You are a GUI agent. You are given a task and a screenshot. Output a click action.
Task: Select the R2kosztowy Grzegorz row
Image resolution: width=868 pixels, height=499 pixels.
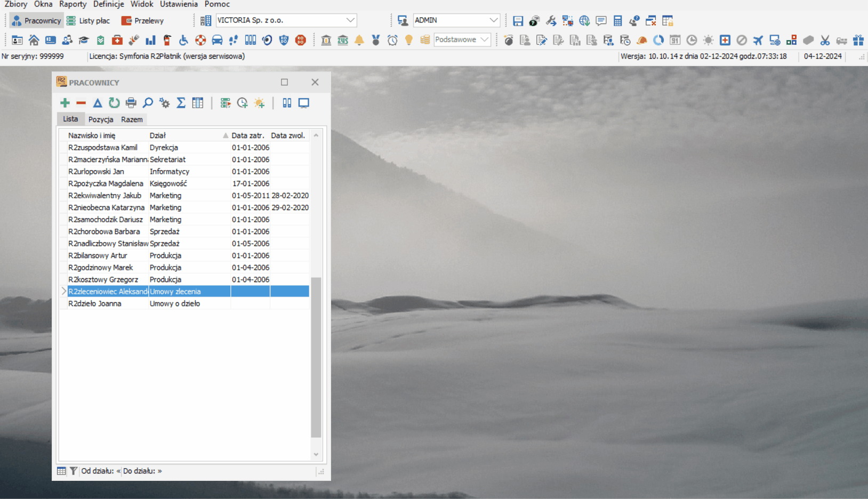coord(184,279)
